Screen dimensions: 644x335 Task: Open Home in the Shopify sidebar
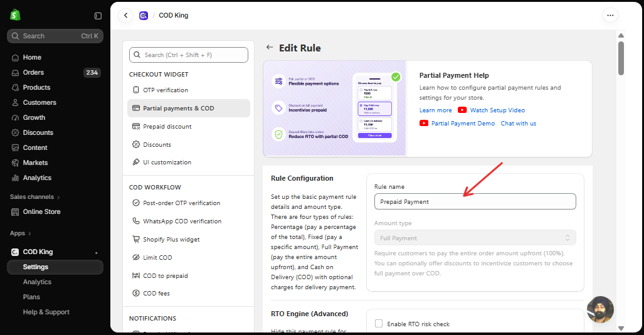[55, 58]
